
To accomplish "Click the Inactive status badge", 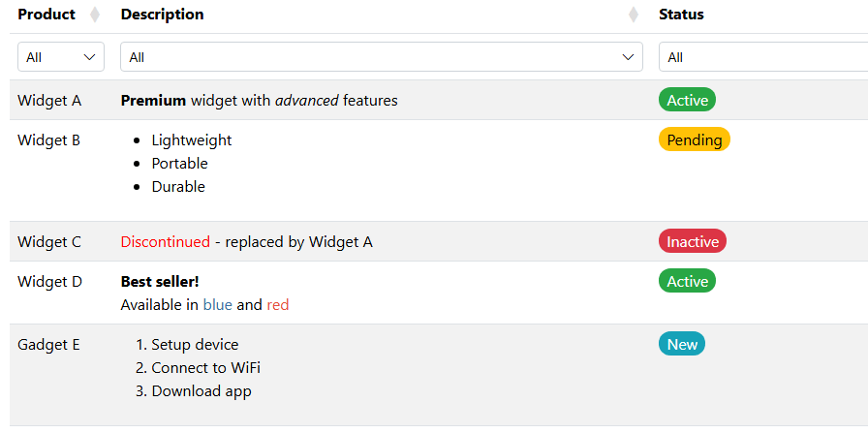I will 692,241.
